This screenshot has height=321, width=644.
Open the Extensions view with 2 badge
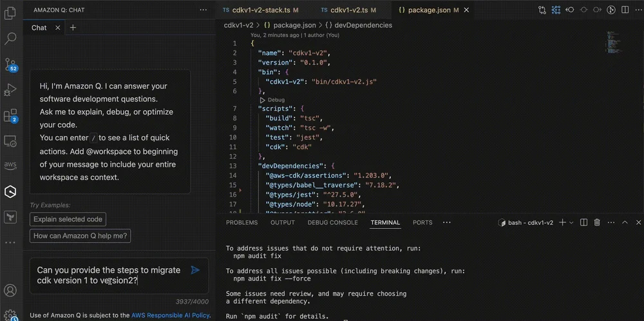10,115
